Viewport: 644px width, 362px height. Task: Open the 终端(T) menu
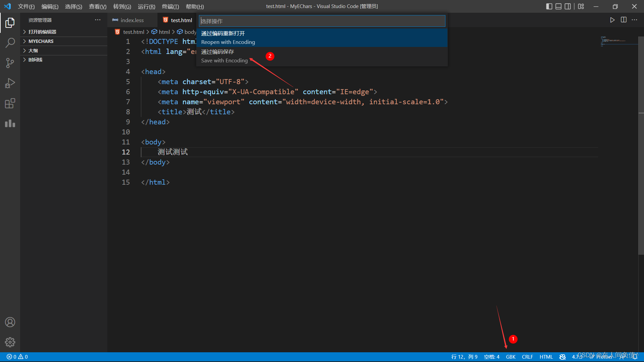pos(170,6)
